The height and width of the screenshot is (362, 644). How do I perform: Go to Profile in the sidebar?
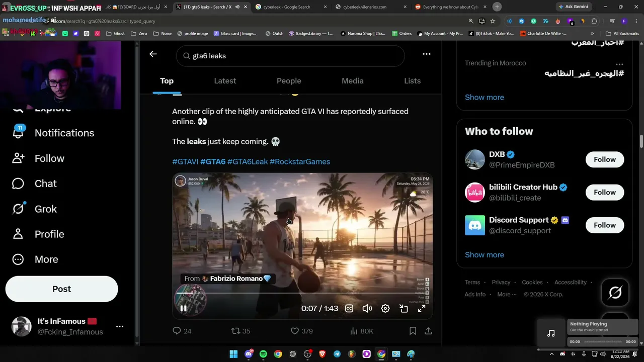[38, 234]
